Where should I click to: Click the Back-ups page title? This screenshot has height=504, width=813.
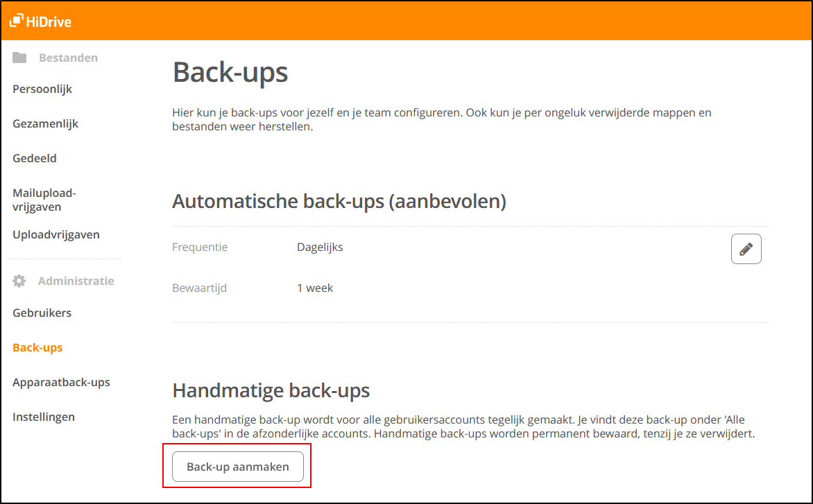click(230, 72)
